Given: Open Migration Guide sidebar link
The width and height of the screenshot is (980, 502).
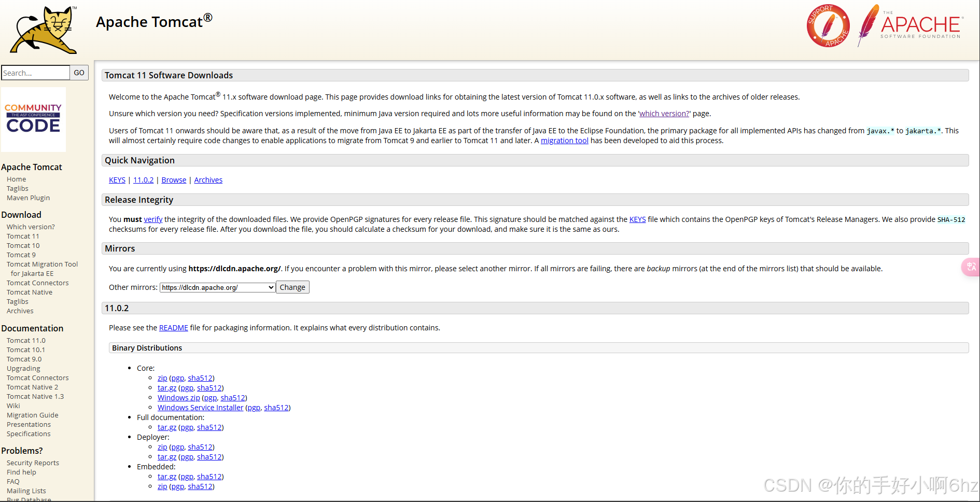Looking at the screenshot, I should (33, 415).
